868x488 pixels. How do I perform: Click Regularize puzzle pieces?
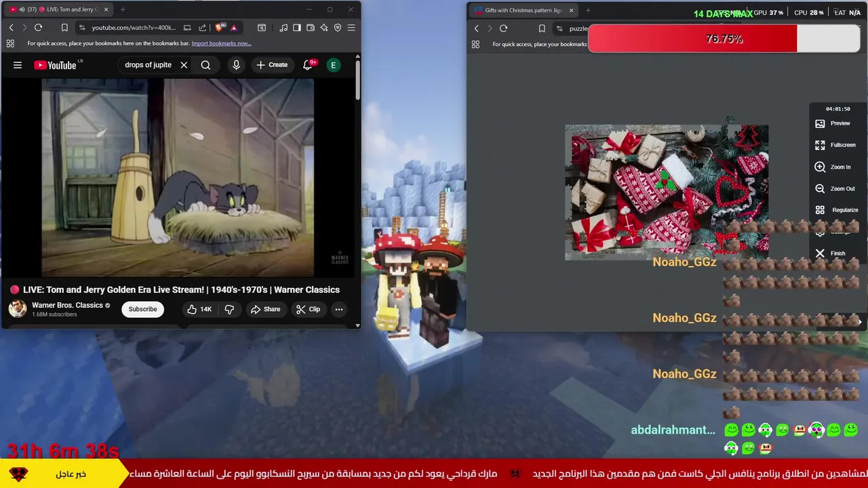coord(837,210)
